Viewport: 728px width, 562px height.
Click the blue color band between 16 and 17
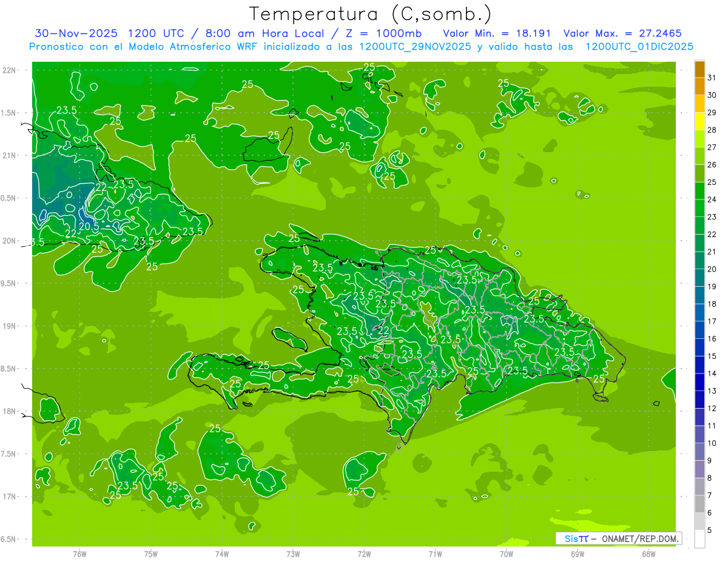click(699, 330)
